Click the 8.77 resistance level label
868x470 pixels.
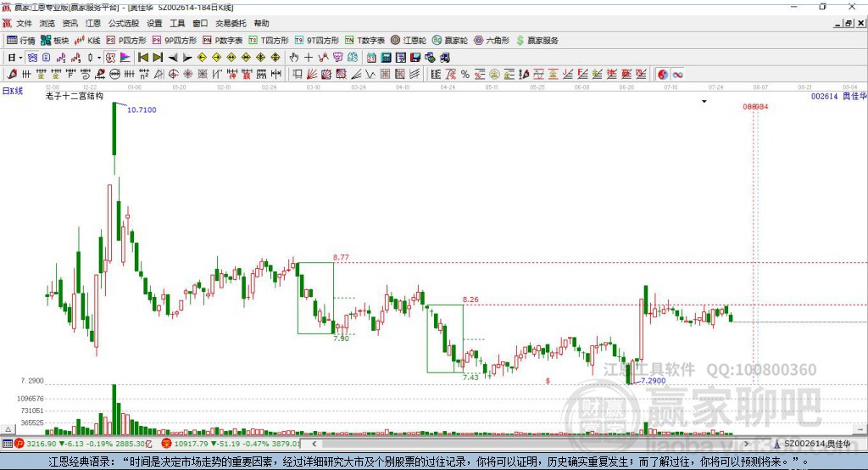pyautogui.click(x=341, y=257)
